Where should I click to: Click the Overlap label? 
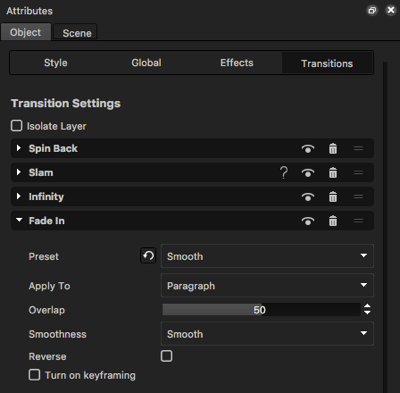click(47, 310)
